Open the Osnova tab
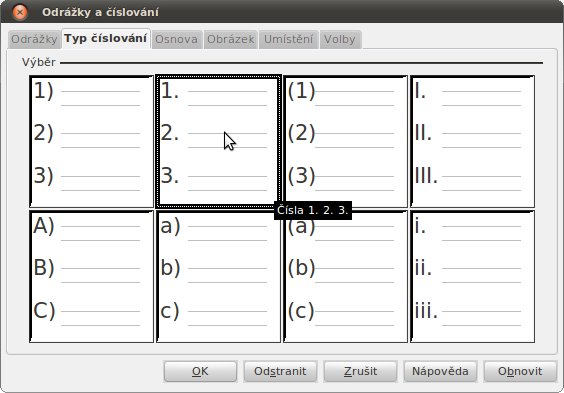Screen dimensions: 564x393 coord(176,39)
